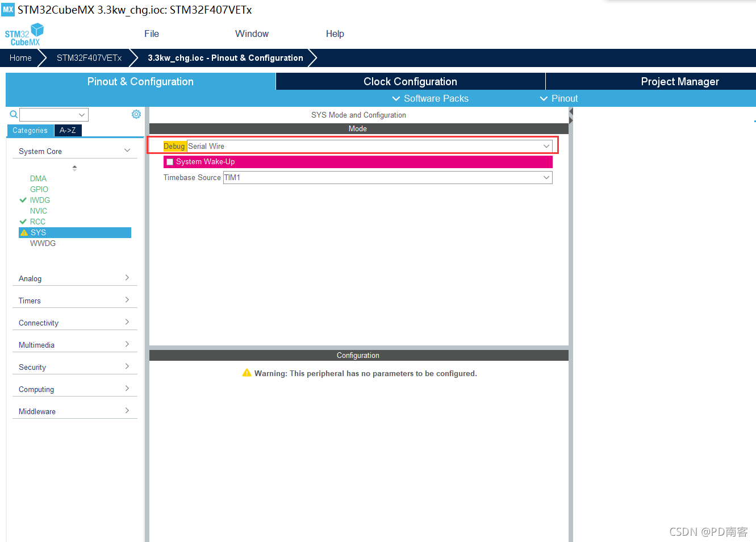Open the Window menu

pyautogui.click(x=252, y=34)
